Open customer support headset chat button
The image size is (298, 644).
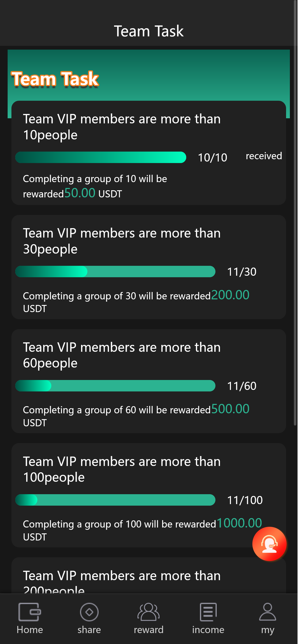click(x=269, y=544)
